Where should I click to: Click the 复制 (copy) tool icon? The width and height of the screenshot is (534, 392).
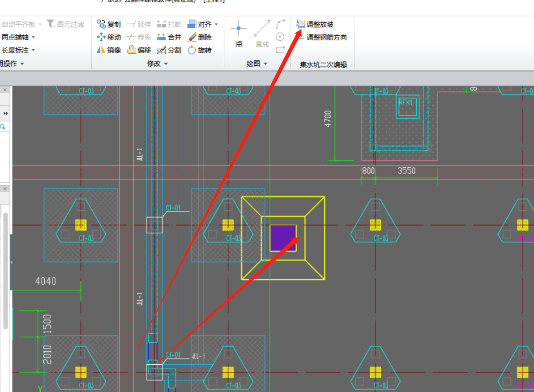pyautogui.click(x=101, y=24)
